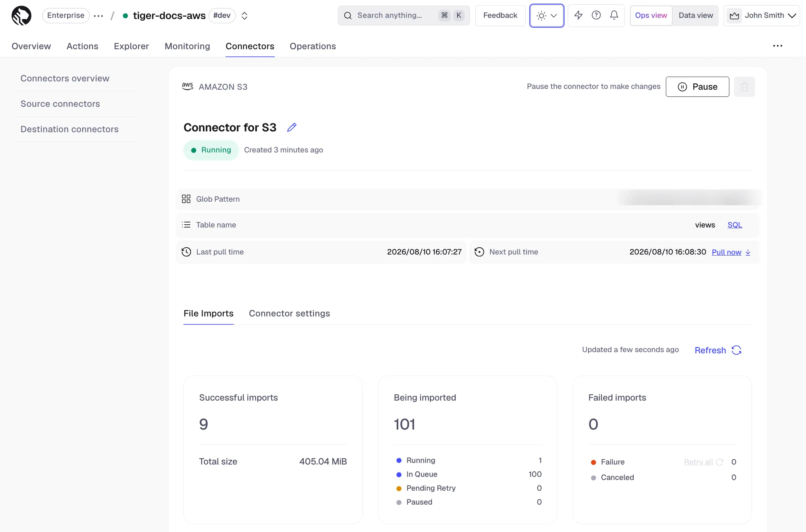Click the Total size value 405.04 MiB

click(323, 461)
